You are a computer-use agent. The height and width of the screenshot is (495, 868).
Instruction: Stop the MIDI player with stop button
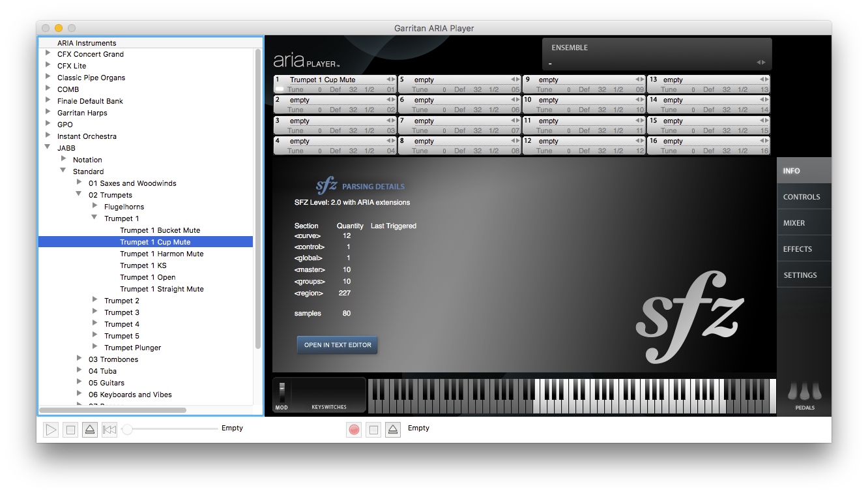point(70,430)
